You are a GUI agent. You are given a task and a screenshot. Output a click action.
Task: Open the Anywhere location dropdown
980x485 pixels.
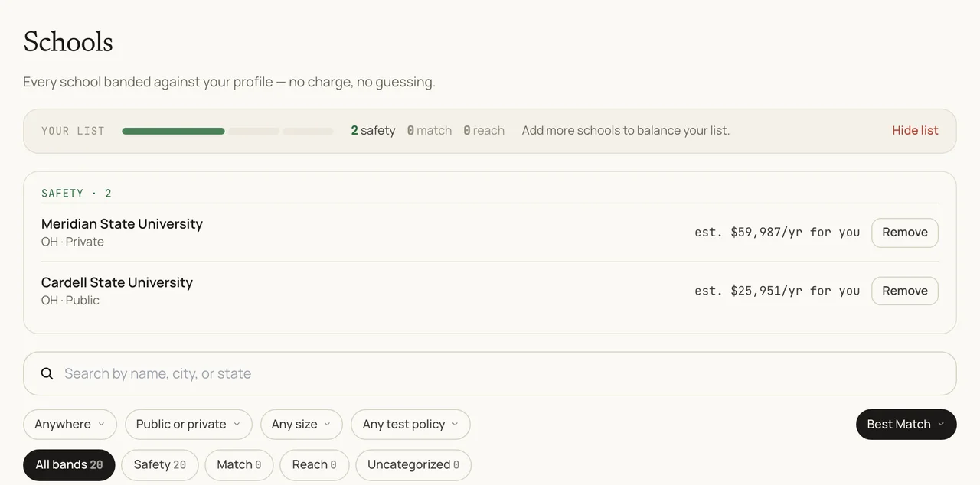click(70, 425)
